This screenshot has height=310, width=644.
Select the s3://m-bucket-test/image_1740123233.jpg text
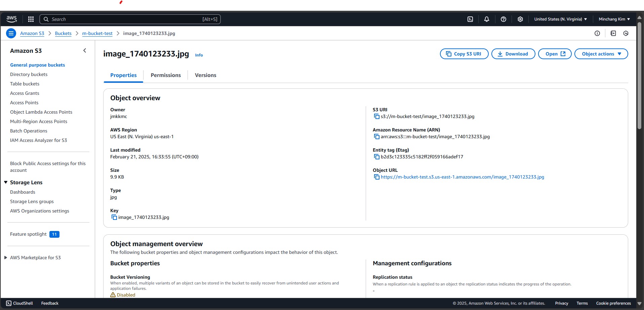tap(428, 116)
